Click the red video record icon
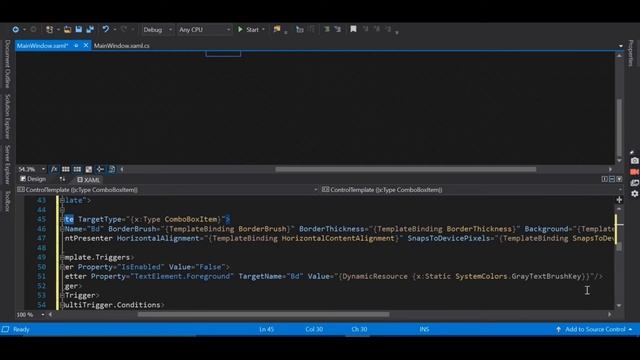This screenshot has height=360, width=640. (x=634, y=172)
